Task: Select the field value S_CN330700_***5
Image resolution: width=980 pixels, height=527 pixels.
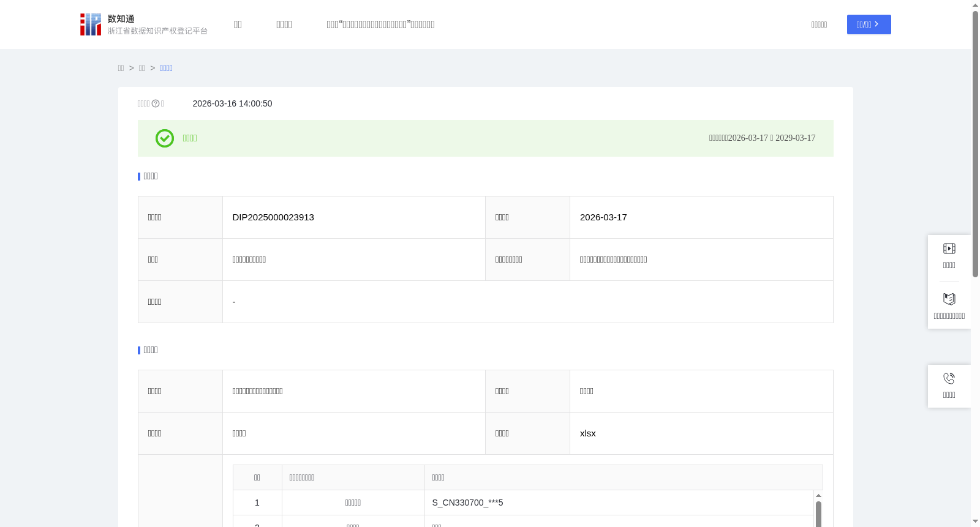Action: [x=467, y=503]
